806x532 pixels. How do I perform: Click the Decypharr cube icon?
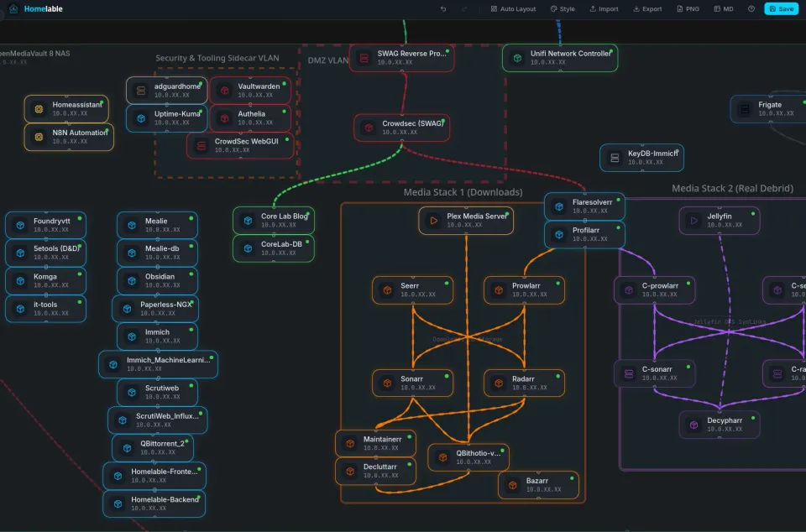tap(694, 425)
